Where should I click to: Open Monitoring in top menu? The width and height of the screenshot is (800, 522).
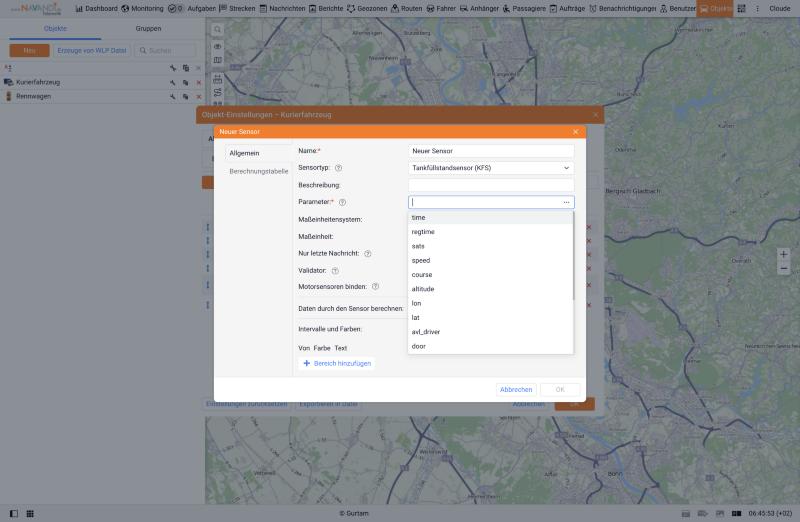142,9
